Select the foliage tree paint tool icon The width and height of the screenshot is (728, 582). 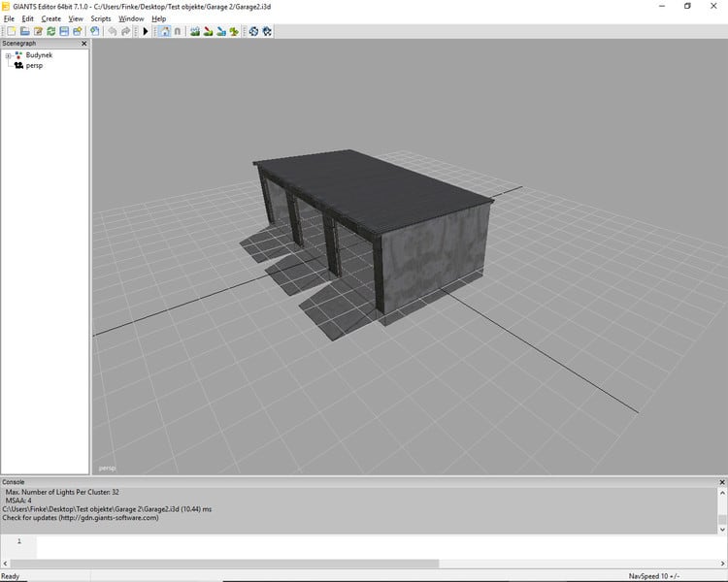click(x=234, y=31)
